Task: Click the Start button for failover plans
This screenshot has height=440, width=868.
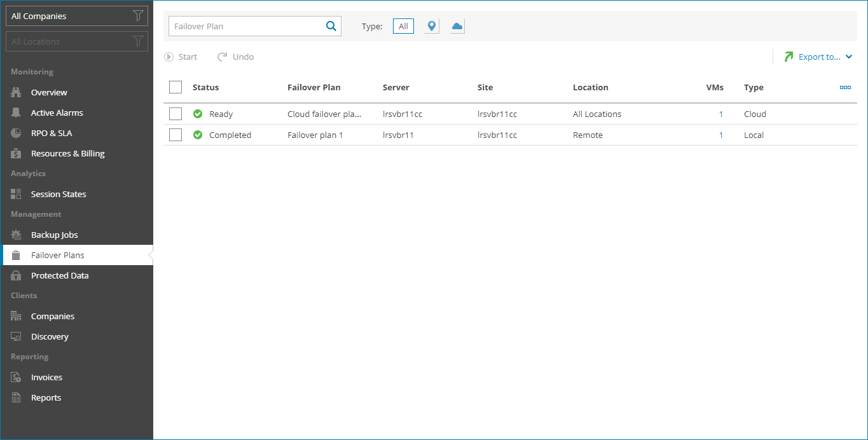Action: click(181, 57)
